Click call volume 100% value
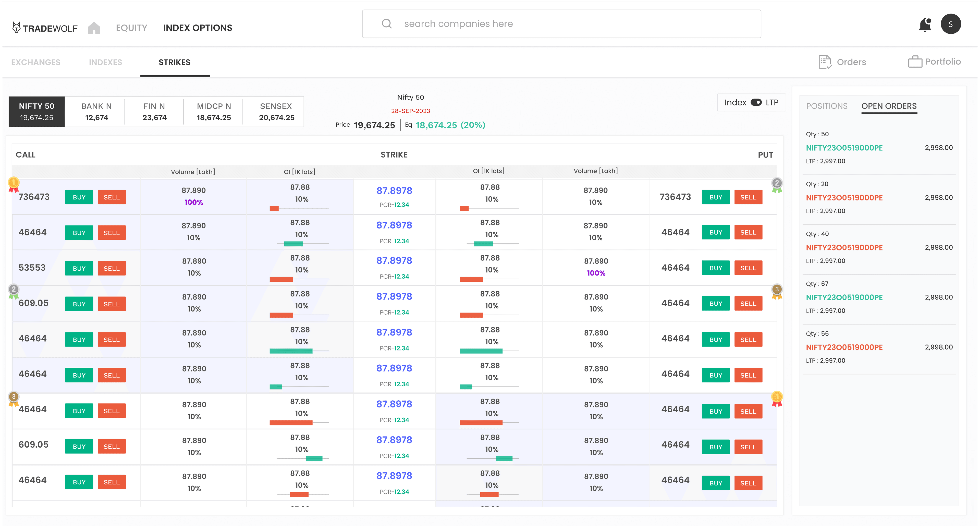The image size is (980, 526). click(194, 202)
